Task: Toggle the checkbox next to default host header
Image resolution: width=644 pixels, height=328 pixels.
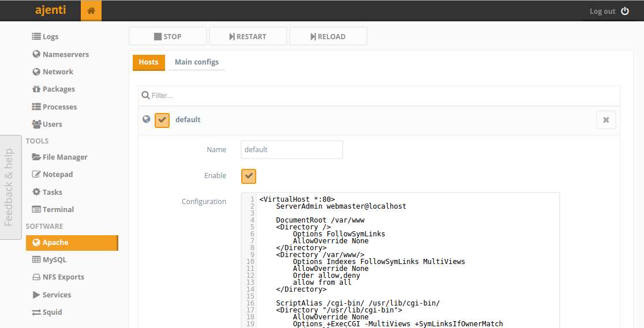Action: coord(162,120)
